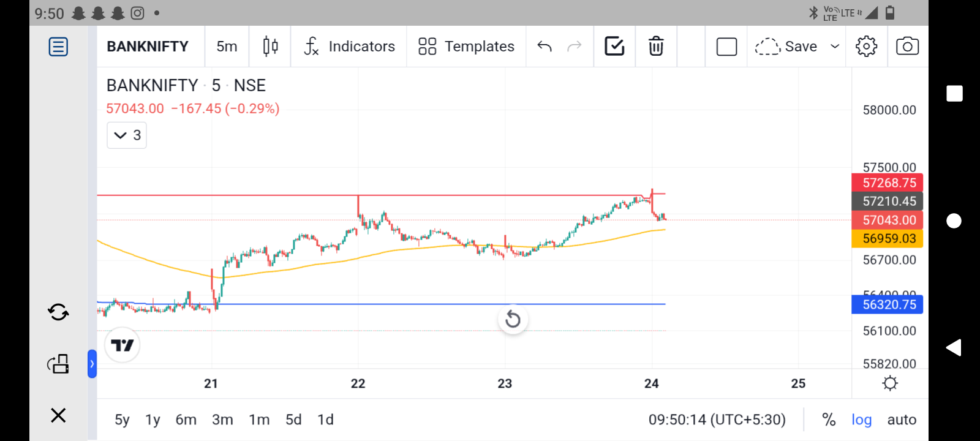Viewport: 980px width, 441px height.
Task: Set range to 5y
Action: tap(122, 420)
